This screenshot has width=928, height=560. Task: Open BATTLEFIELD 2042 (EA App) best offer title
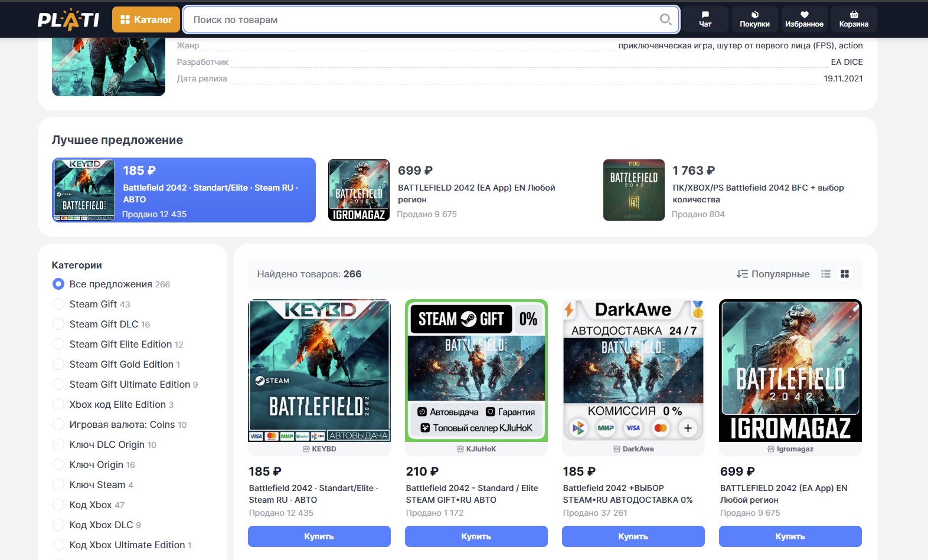point(476,194)
